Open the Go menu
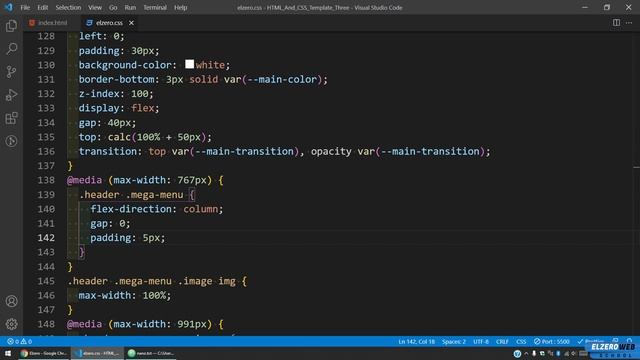The width and height of the screenshot is (640, 360). (113, 7)
